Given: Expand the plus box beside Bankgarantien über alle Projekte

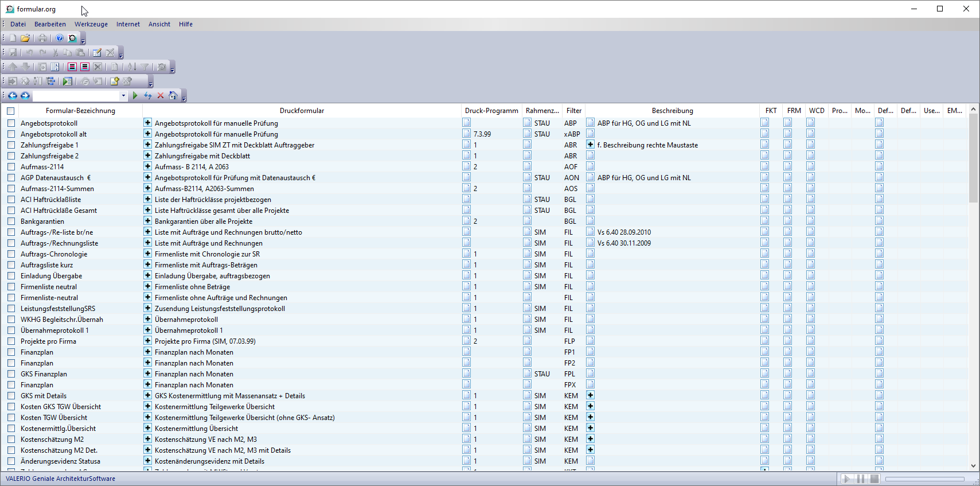Looking at the screenshot, I should pyautogui.click(x=147, y=221).
